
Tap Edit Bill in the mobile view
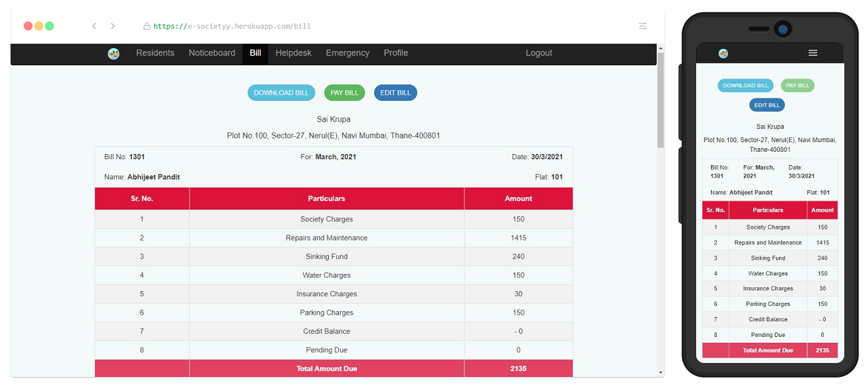pyautogui.click(x=767, y=104)
